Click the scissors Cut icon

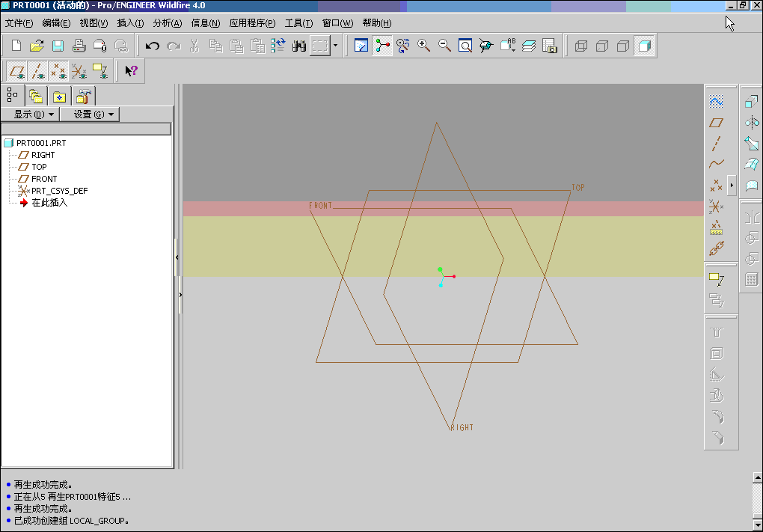pyautogui.click(x=194, y=46)
